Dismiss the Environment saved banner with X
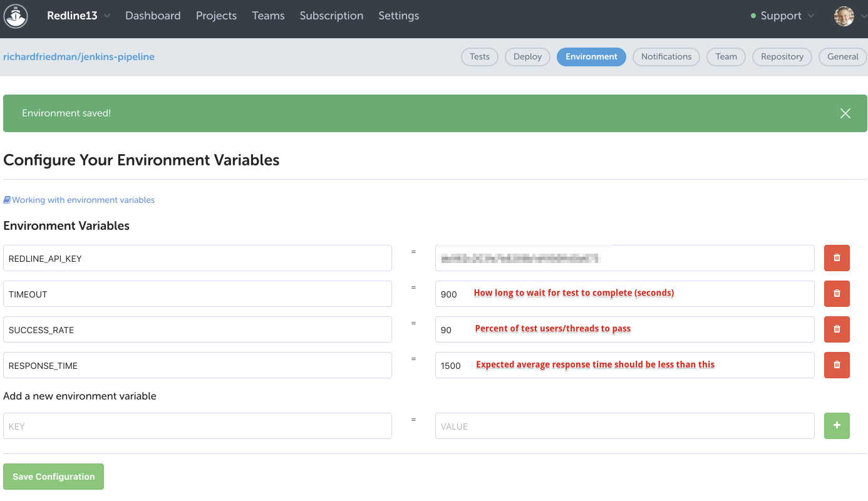 (845, 113)
